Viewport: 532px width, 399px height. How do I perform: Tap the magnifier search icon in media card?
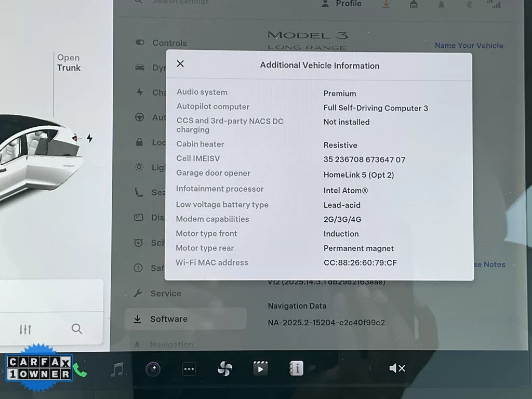point(77,329)
